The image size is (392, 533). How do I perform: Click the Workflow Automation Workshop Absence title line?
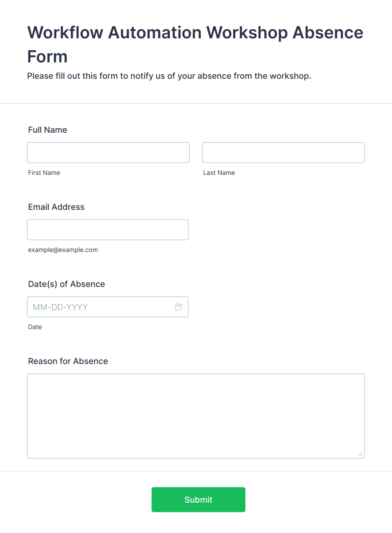[195, 32]
